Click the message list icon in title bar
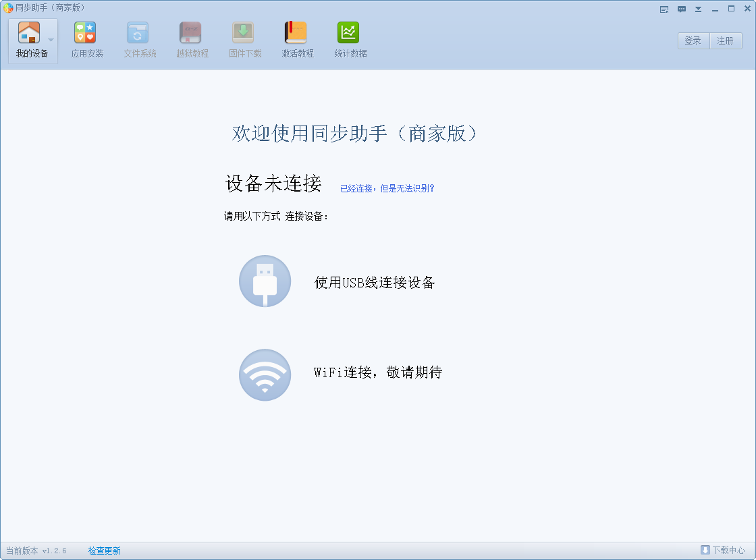This screenshot has width=756, height=560. point(664,9)
